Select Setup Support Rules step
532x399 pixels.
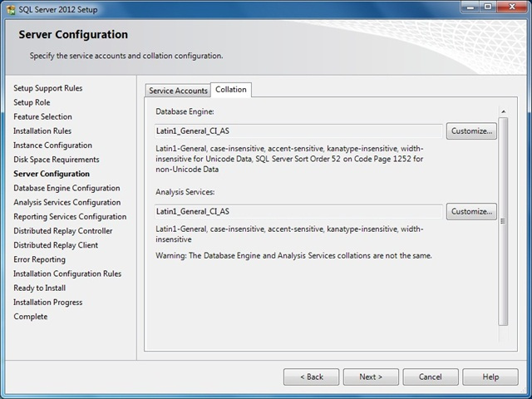tap(48, 88)
